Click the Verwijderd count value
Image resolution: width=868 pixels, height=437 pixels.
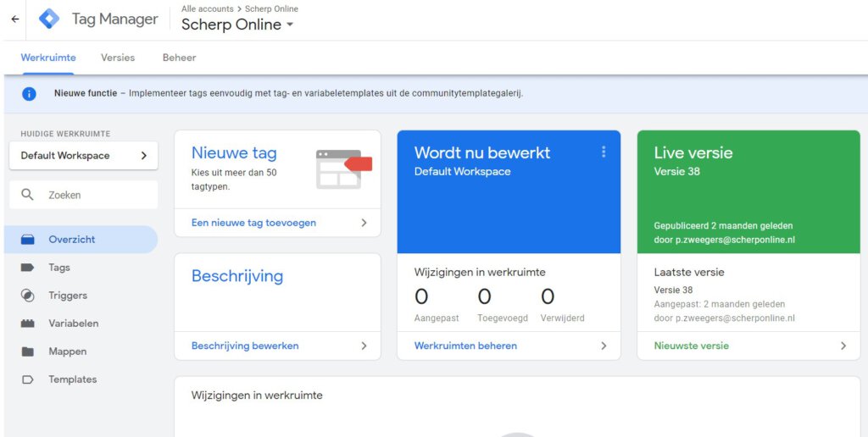point(548,297)
